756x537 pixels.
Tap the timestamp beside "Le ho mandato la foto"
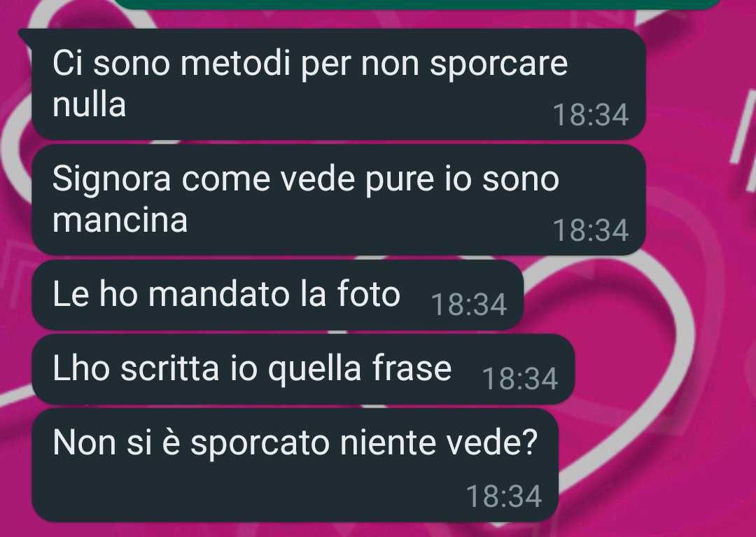click(468, 305)
